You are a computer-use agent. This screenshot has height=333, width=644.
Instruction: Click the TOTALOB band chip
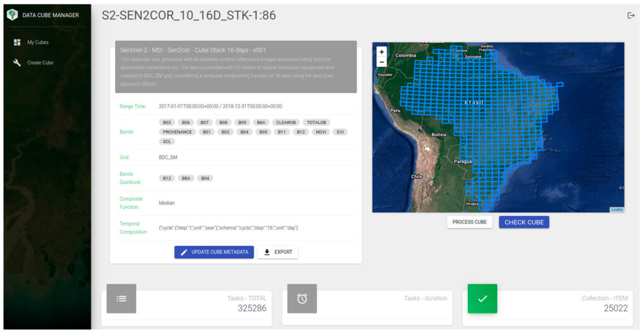pyautogui.click(x=317, y=123)
